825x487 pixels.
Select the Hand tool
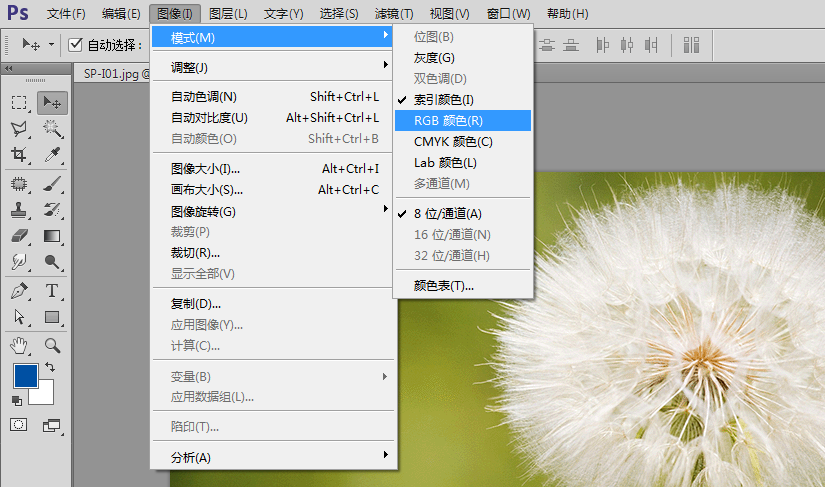point(19,346)
